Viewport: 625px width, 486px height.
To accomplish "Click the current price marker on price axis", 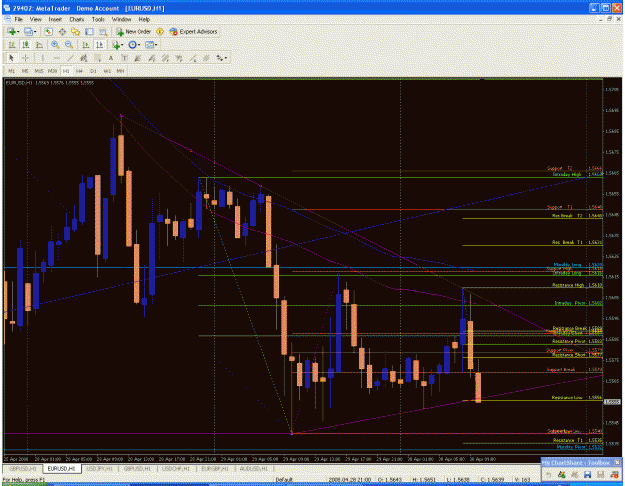I will click(x=612, y=402).
